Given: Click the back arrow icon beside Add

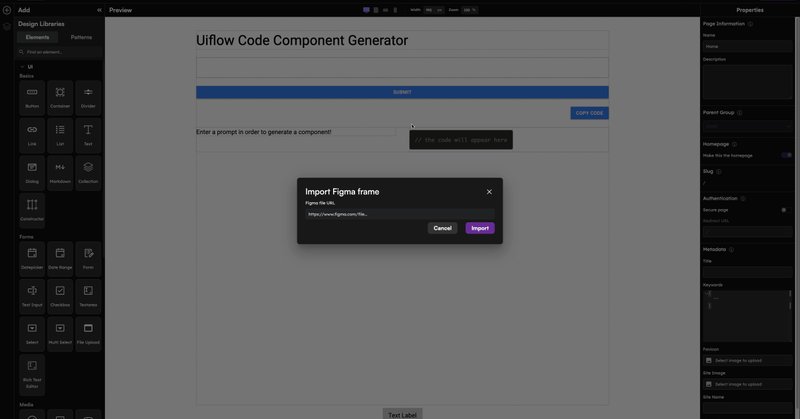Looking at the screenshot, I should (7, 10).
